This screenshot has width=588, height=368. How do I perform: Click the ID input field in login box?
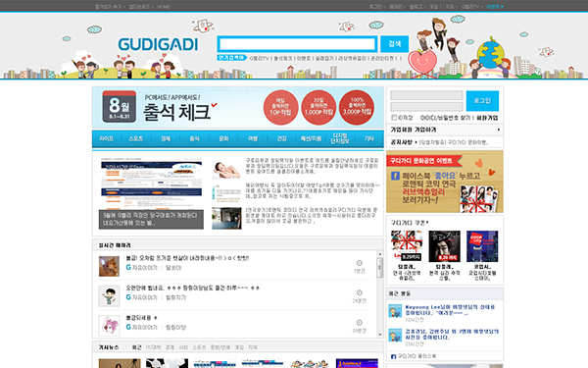click(x=426, y=95)
